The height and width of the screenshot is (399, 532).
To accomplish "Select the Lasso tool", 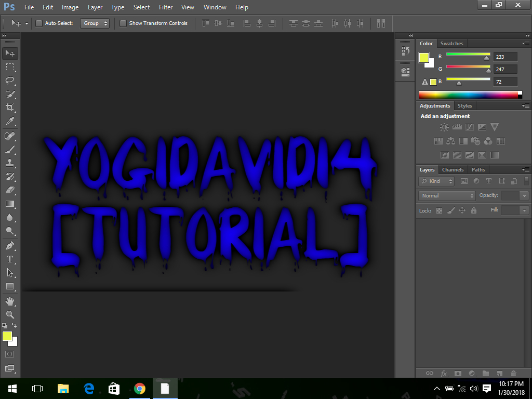I will (x=10, y=81).
